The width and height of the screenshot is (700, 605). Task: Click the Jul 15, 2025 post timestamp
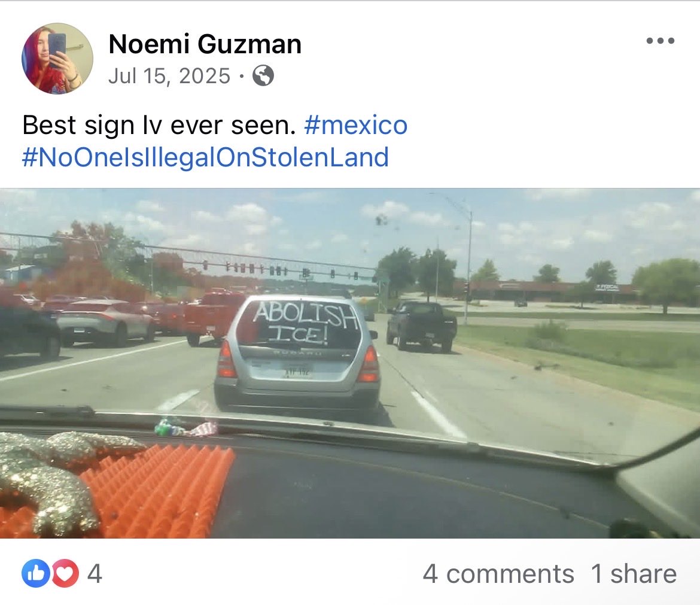point(169,75)
